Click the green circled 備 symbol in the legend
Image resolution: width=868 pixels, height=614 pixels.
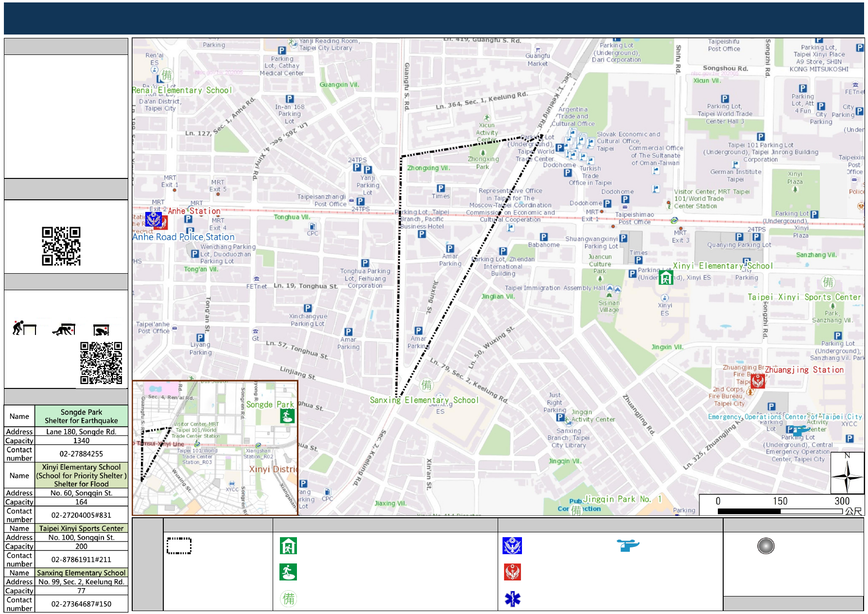tap(289, 598)
